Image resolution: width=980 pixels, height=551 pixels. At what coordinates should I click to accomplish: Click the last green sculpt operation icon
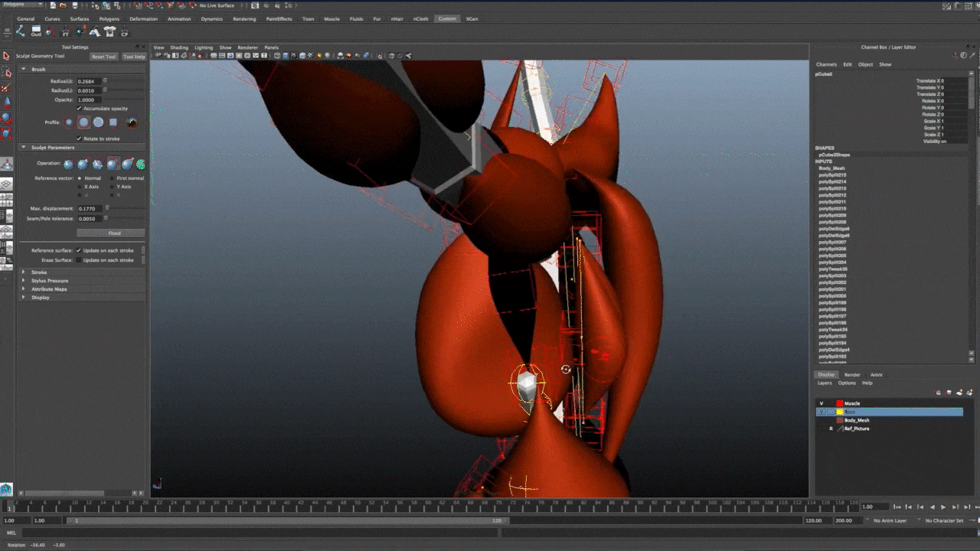point(141,164)
